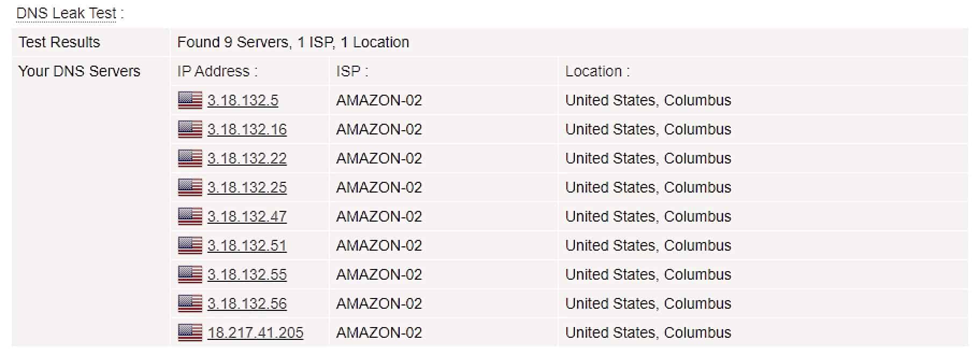
Task: Click the US flag beside 3.18.132.25
Action: pos(190,187)
